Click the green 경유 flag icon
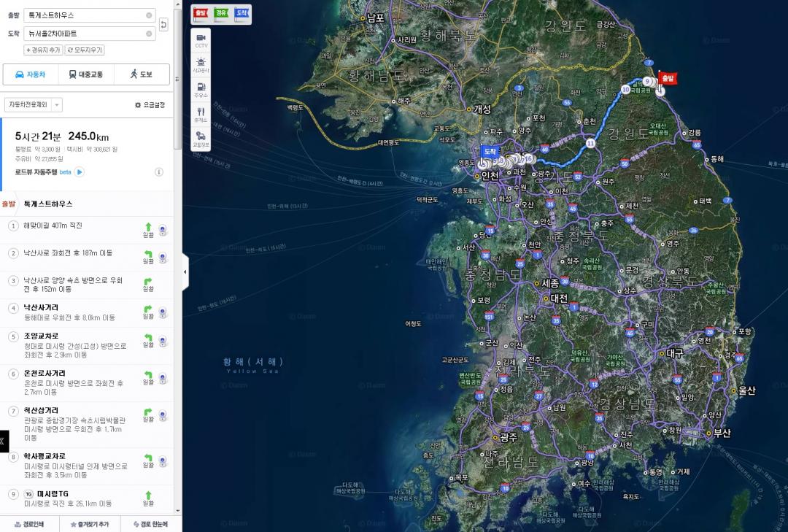788x532 pixels. tap(221, 13)
